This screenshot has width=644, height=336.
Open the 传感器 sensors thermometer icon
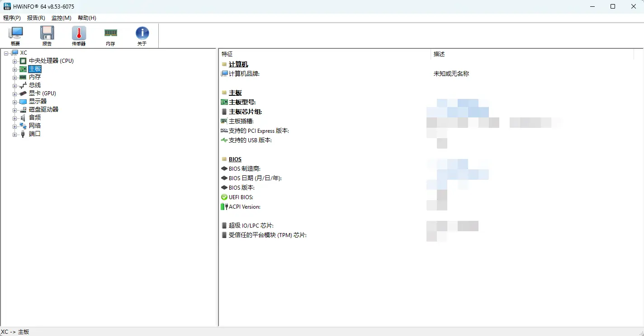click(x=79, y=33)
